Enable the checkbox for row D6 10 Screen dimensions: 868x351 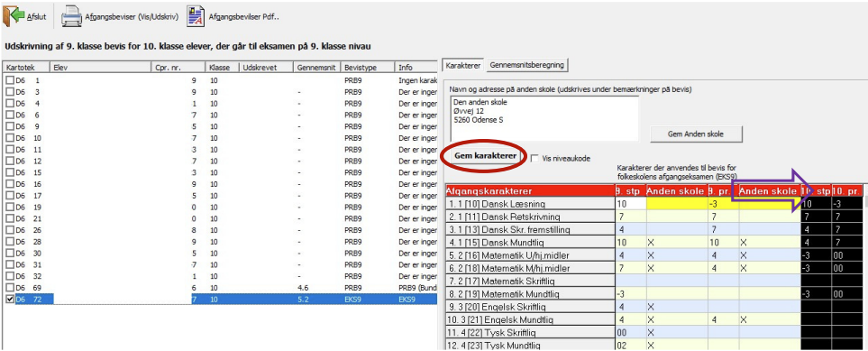[10, 137]
